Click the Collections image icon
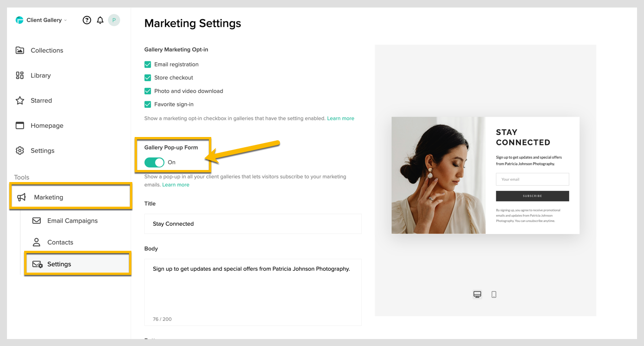 tap(20, 50)
